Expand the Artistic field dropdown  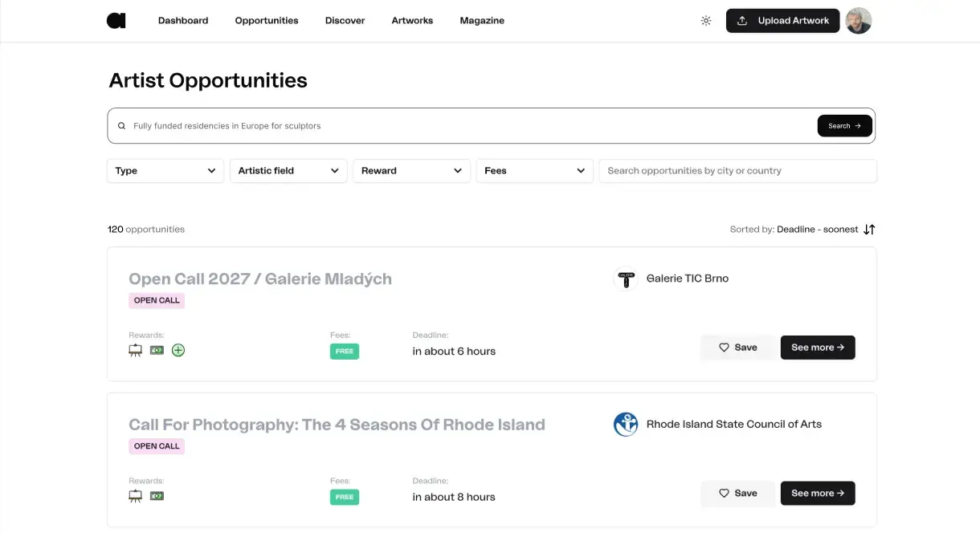[x=288, y=171]
